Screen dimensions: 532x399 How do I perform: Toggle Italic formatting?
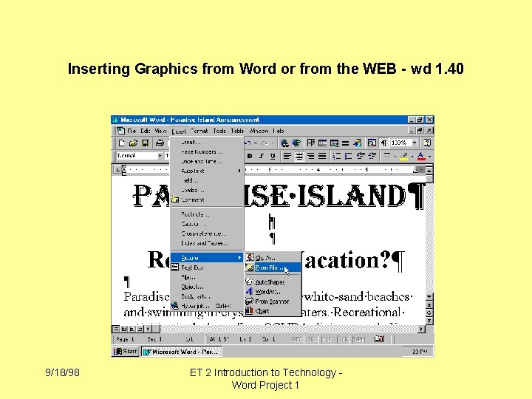262,156
